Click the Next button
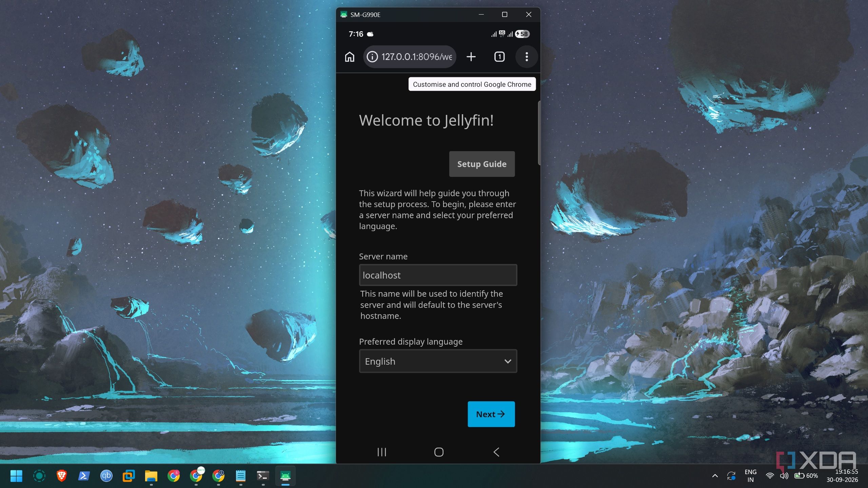The height and width of the screenshot is (488, 868). pyautogui.click(x=491, y=414)
